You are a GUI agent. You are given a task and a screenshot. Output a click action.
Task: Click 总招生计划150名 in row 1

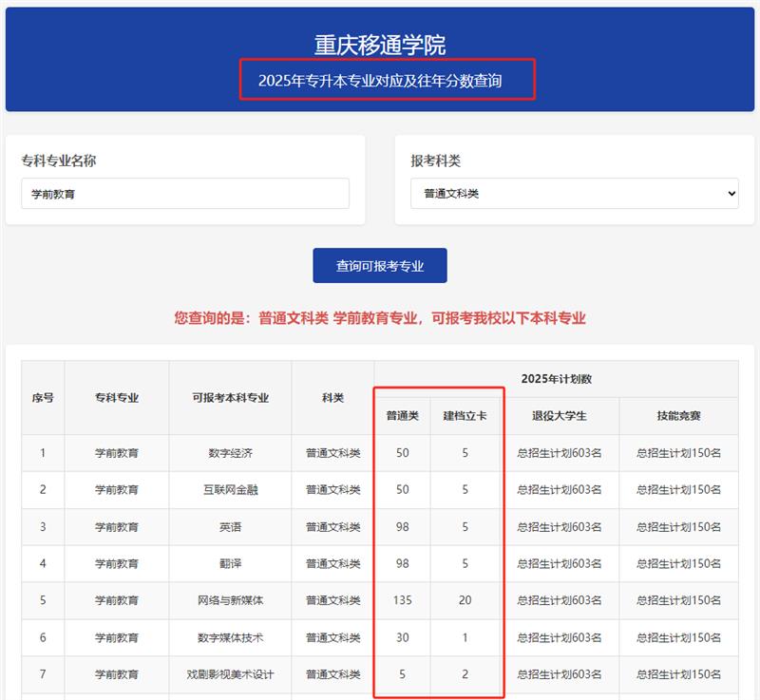pos(678,453)
